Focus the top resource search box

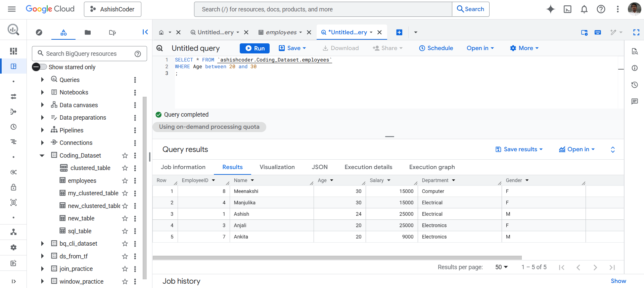323,9
